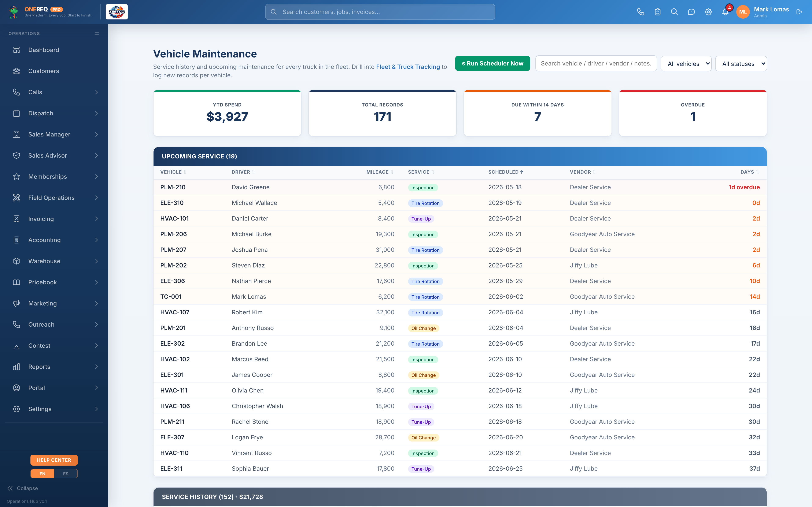
Task: Switch language to EN
Action: 42,473
